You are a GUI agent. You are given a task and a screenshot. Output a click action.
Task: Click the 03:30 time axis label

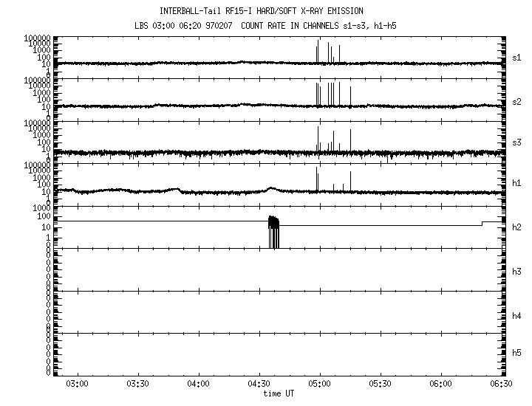[x=138, y=385]
